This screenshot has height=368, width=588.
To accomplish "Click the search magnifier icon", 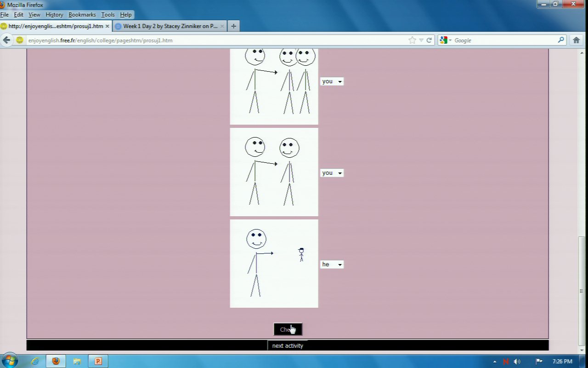I will pos(561,40).
